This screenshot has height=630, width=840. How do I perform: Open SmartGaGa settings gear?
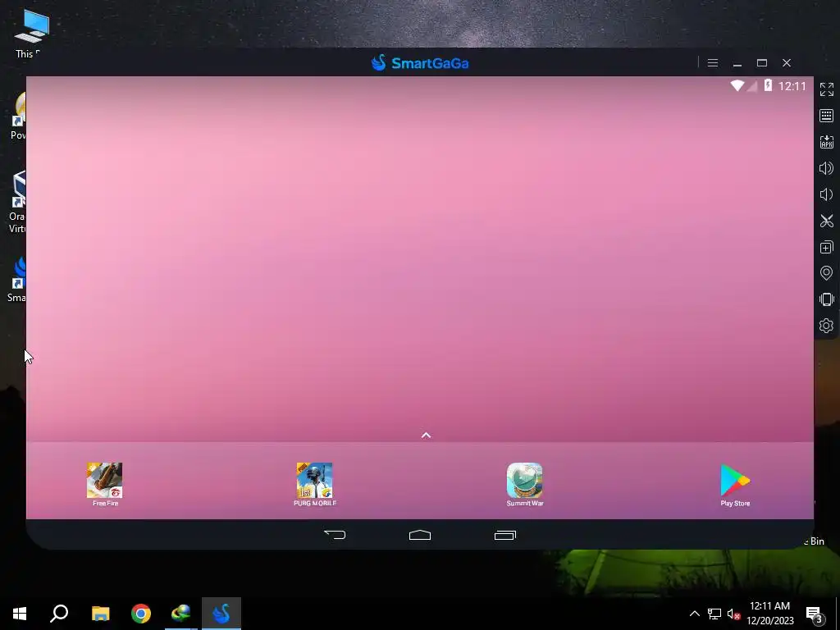pos(827,326)
